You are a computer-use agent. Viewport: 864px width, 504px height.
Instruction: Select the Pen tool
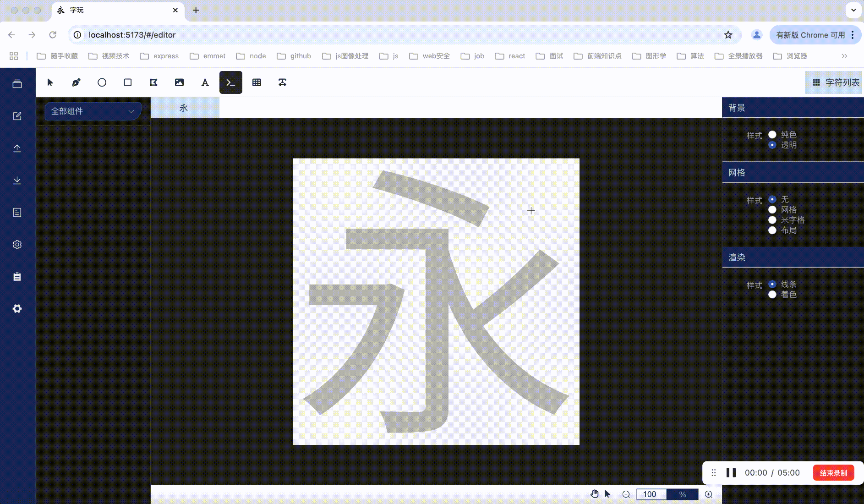click(x=76, y=82)
